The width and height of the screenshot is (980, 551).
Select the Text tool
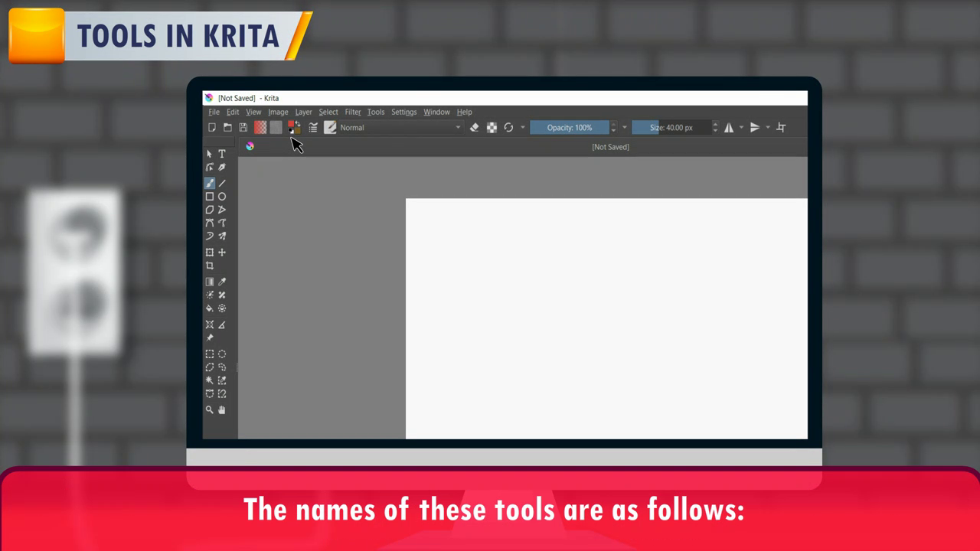222,154
